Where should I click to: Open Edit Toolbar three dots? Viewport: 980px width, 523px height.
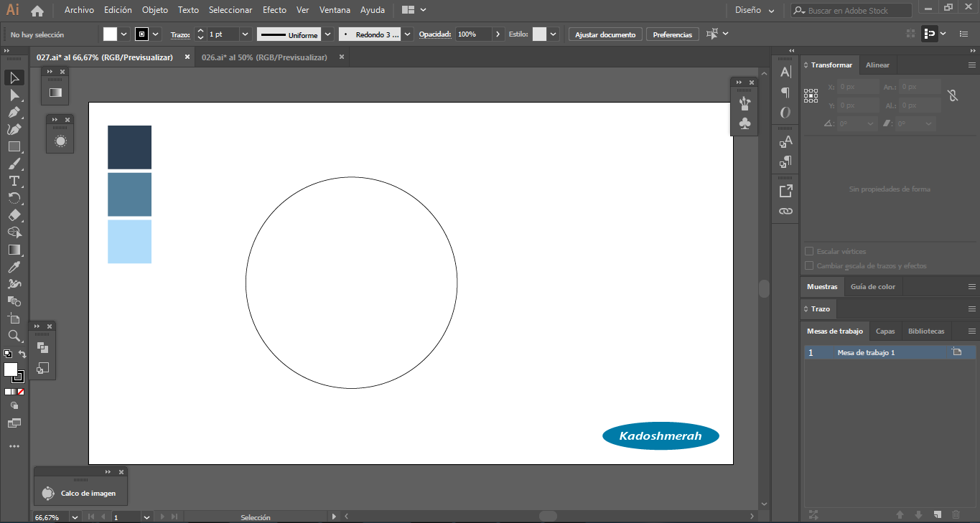click(x=14, y=446)
